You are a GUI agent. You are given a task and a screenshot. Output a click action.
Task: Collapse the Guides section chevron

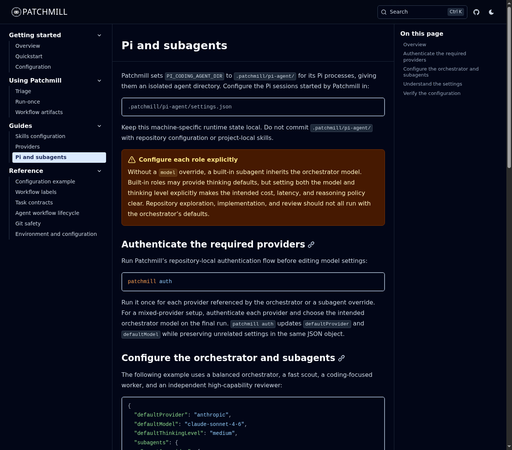99,126
